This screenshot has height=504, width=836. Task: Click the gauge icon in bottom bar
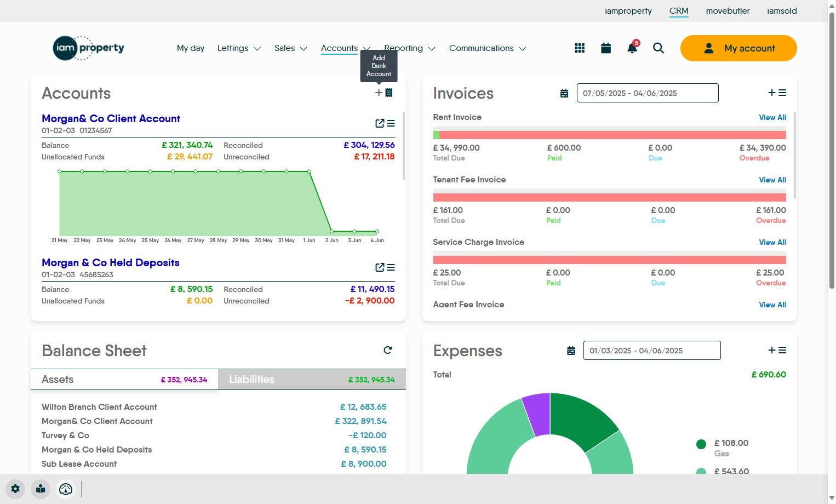pyautogui.click(x=66, y=489)
